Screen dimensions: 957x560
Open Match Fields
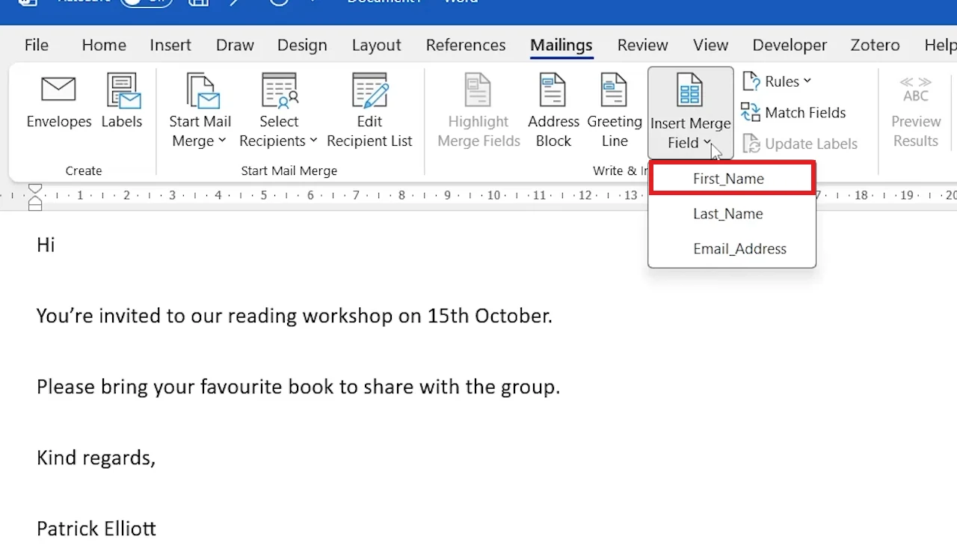click(x=793, y=113)
